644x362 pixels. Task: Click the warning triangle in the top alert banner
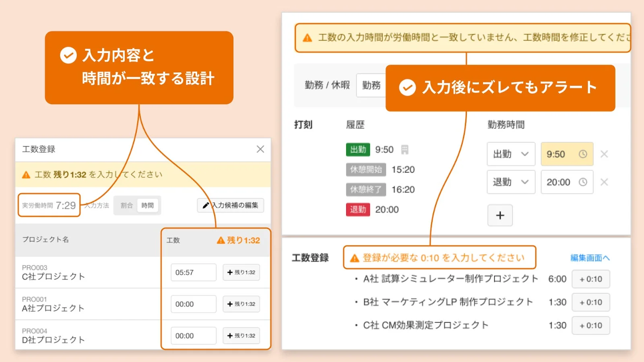pyautogui.click(x=308, y=38)
